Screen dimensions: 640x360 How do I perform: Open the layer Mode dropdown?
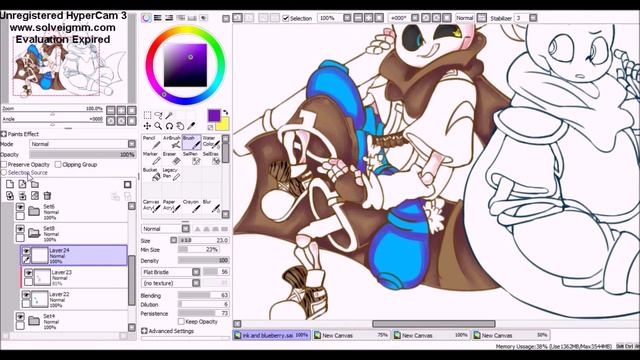132,144
